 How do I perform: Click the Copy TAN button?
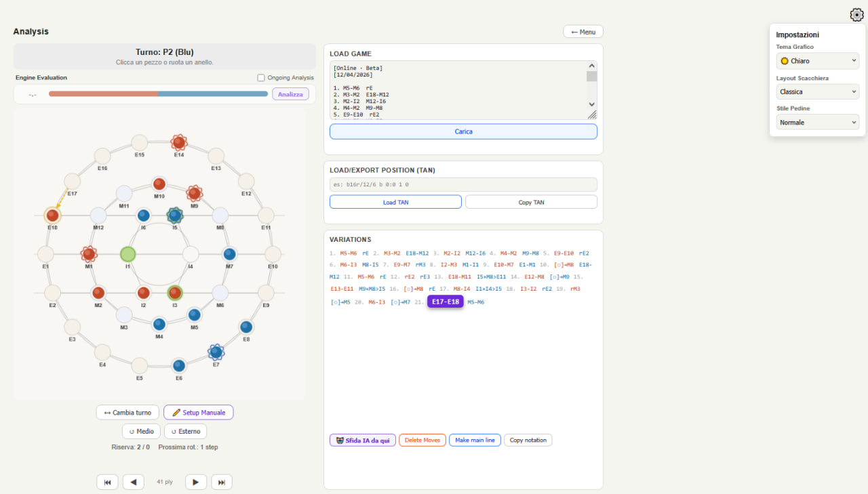531,202
